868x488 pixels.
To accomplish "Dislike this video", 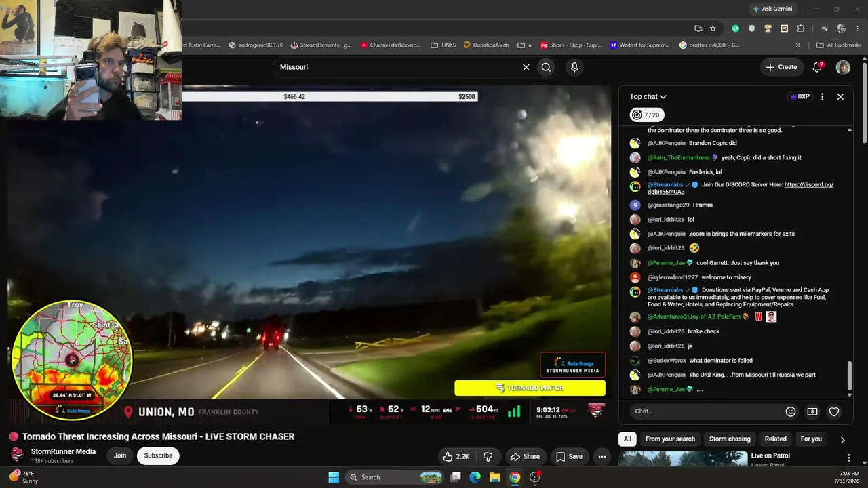I will (488, 457).
